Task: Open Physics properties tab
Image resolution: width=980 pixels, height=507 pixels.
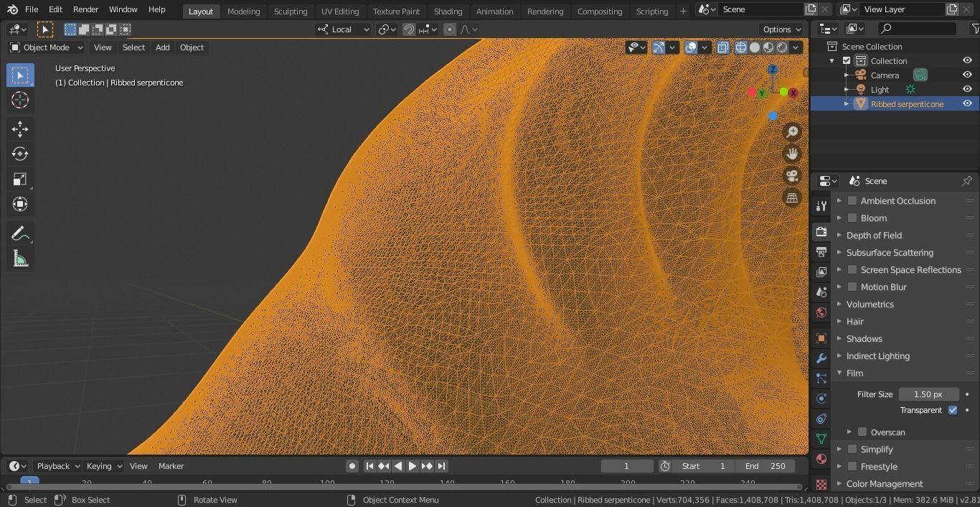Action: coord(821,398)
